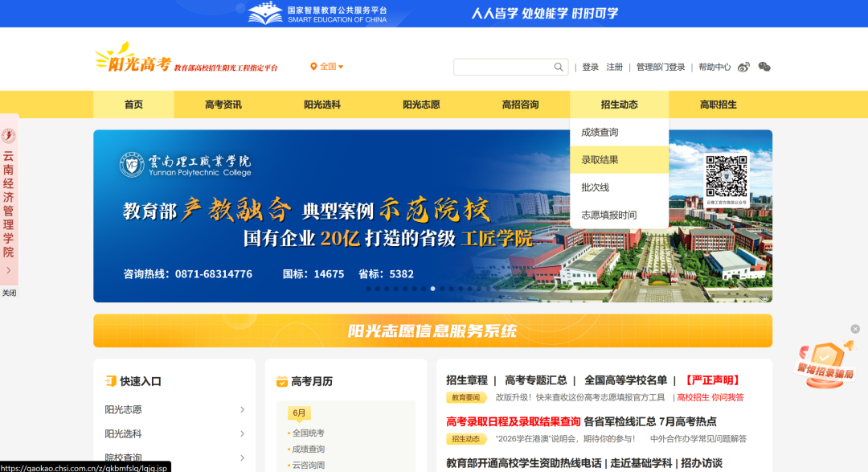The height and width of the screenshot is (472, 868).
Task: Open "2026学在港澳"说明会 news link
Action: point(565,439)
